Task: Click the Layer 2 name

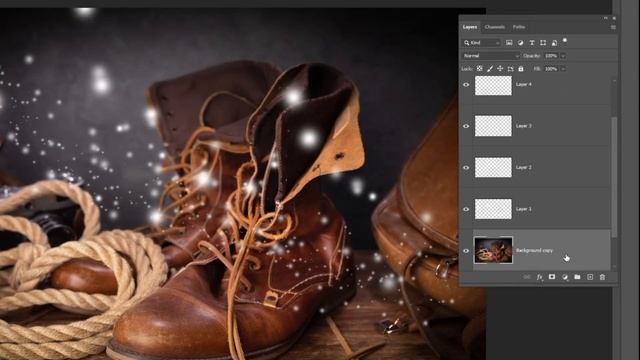Action: (x=524, y=167)
